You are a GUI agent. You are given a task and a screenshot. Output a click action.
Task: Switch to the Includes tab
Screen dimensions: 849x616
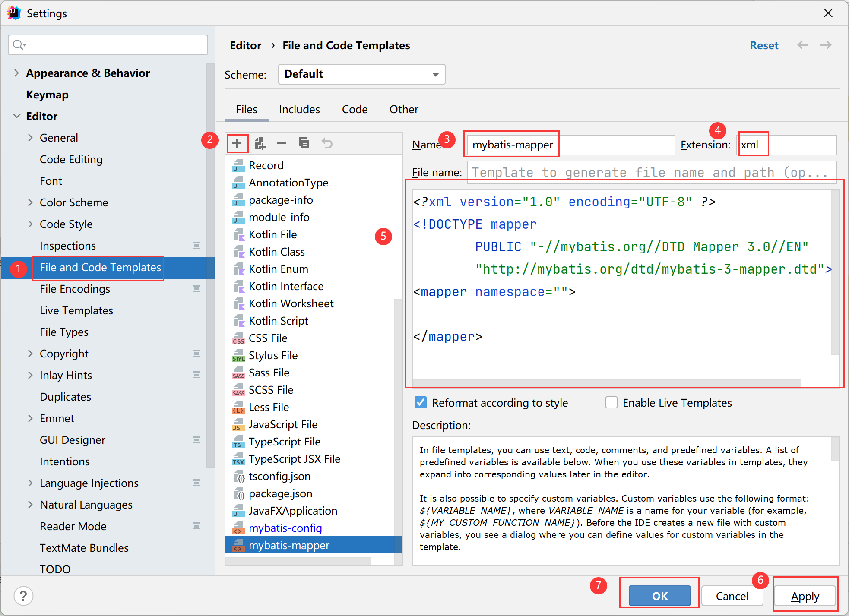tap(299, 109)
